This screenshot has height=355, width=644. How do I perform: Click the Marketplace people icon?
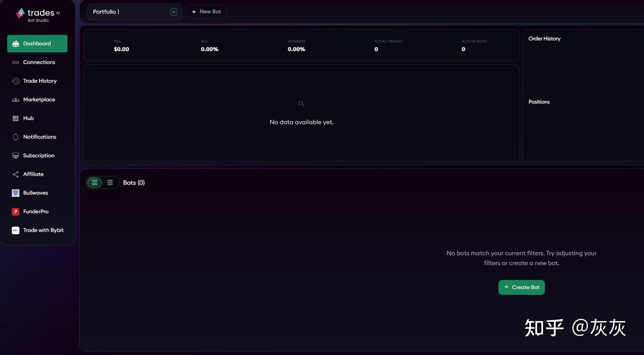16,100
